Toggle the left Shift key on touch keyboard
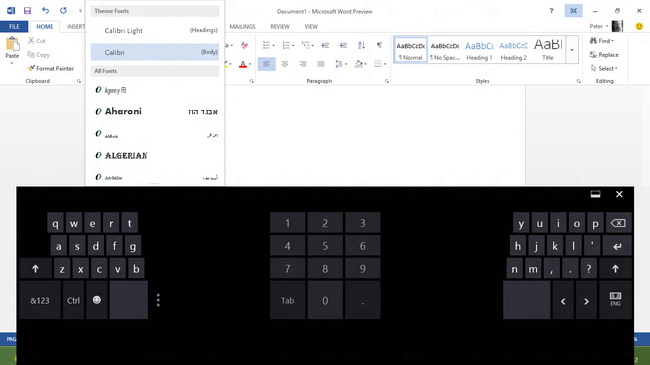The image size is (650, 365). click(x=36, y=269)
